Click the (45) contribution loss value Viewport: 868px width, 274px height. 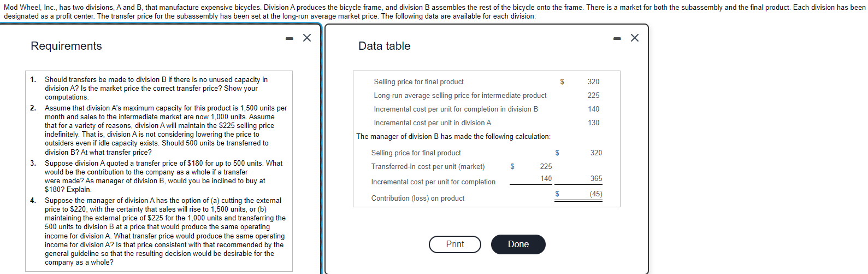595,194
